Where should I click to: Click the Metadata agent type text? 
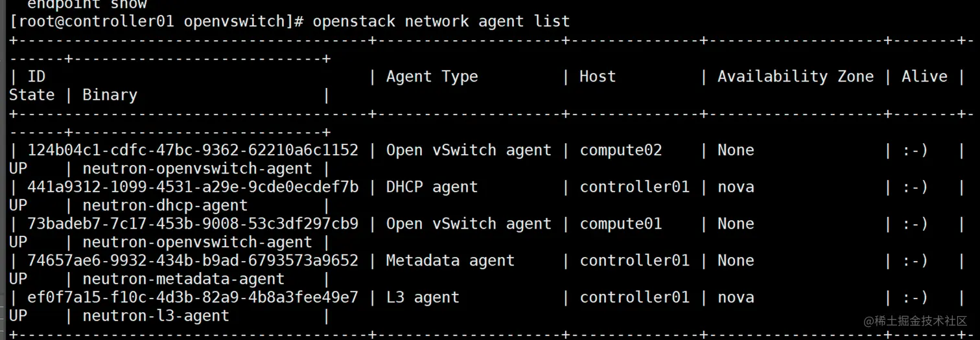click(x=450, y=261)
